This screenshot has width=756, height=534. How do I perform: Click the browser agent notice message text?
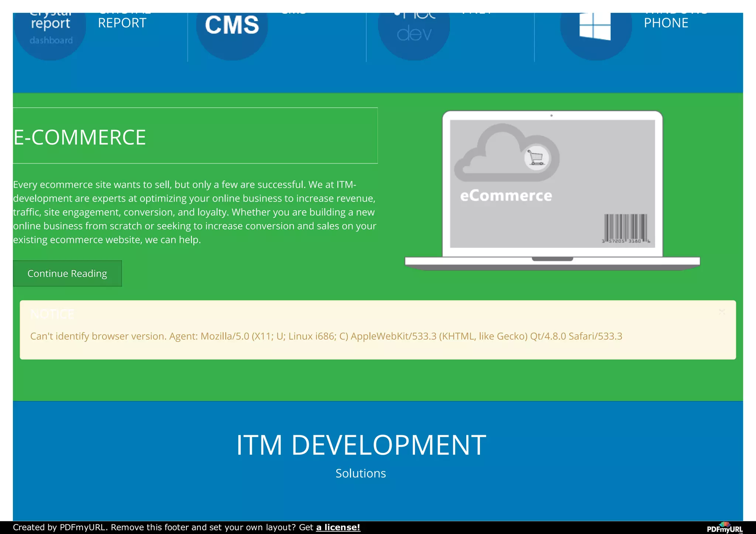click(x=326, y=336)
